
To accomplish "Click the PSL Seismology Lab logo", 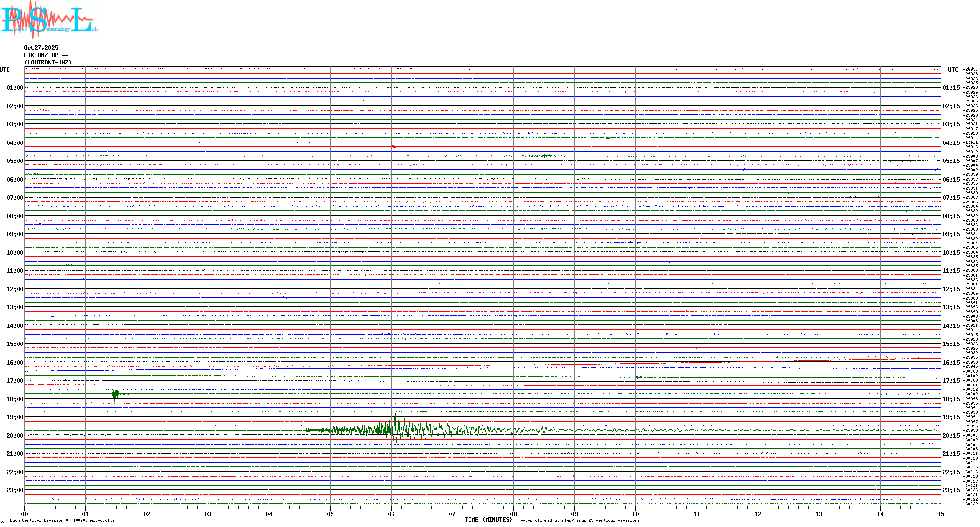I will tap(49, 20).
